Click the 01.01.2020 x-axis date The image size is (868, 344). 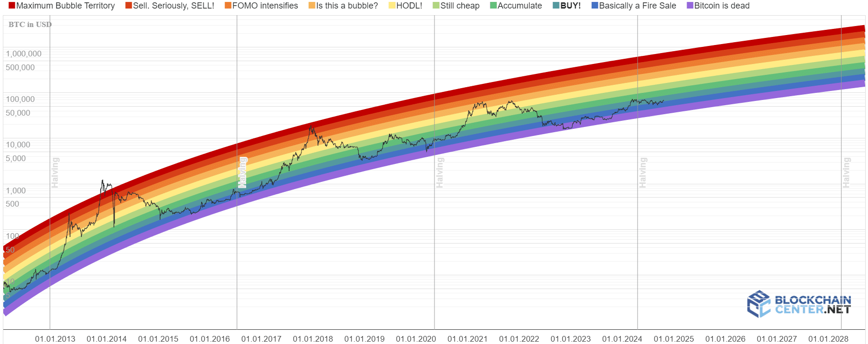click(x=416, y=339)
